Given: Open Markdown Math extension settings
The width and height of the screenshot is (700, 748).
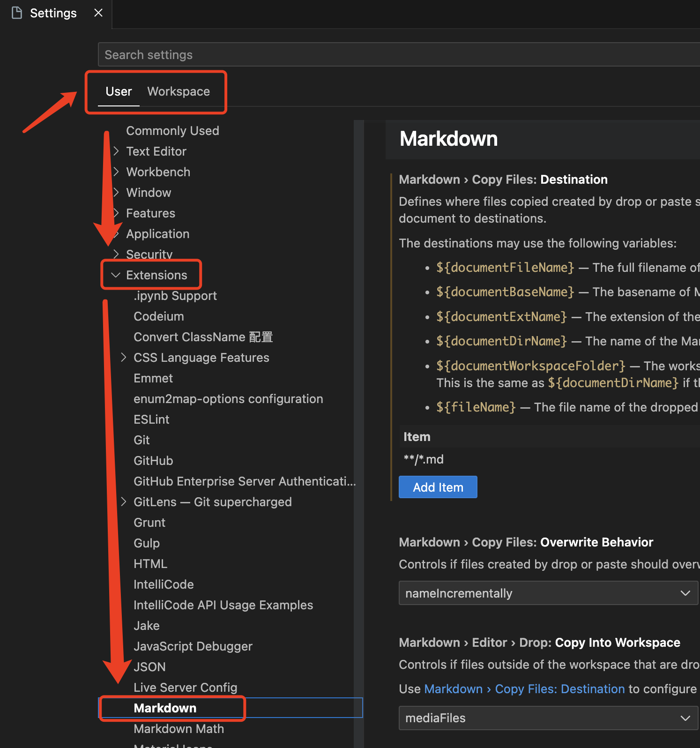Looking at the screenshot, I should point(179,729).
